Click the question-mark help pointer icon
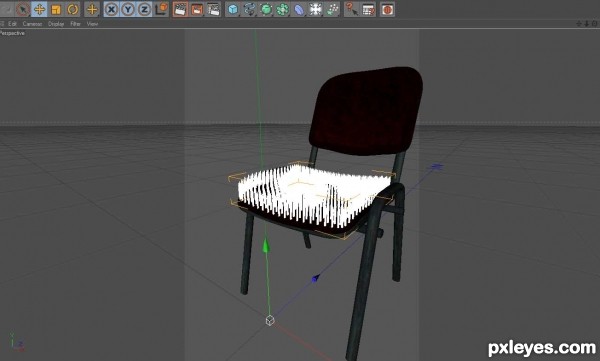The image size is (600, 361). (x=351, y=9)
